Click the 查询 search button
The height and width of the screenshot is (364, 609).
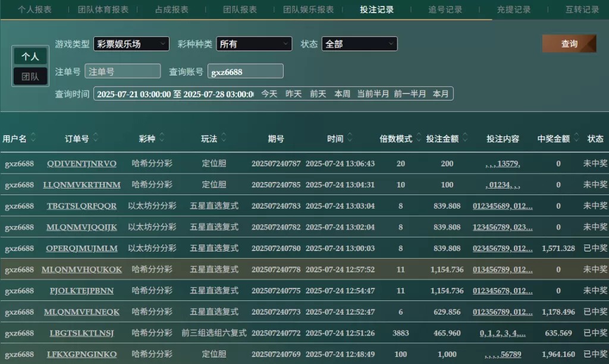(569, 43)
